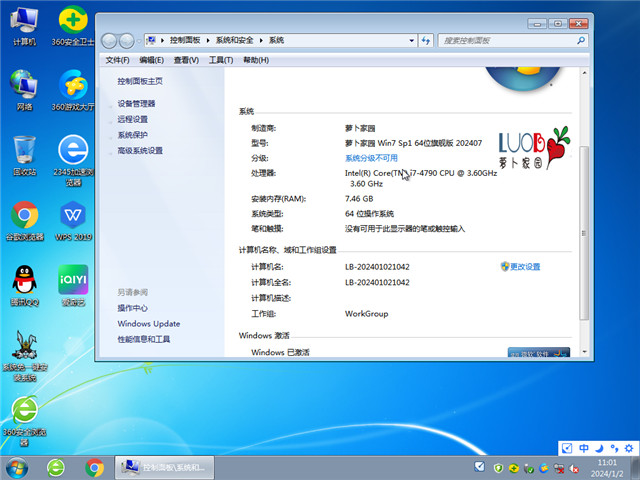Image resolution: width=640 pixels, height=480 pixels.
Task: Open the 网络 desktop icon
Action: [x=24, y=91]
